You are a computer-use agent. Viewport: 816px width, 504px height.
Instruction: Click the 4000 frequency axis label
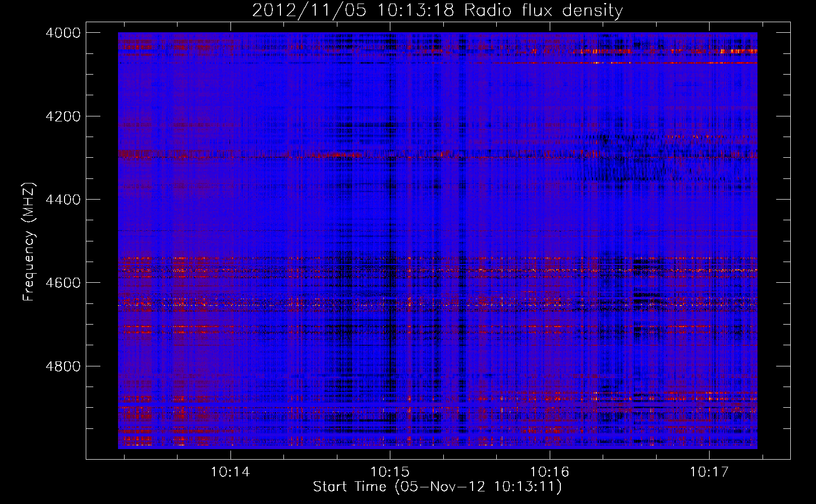click(63, 33)
